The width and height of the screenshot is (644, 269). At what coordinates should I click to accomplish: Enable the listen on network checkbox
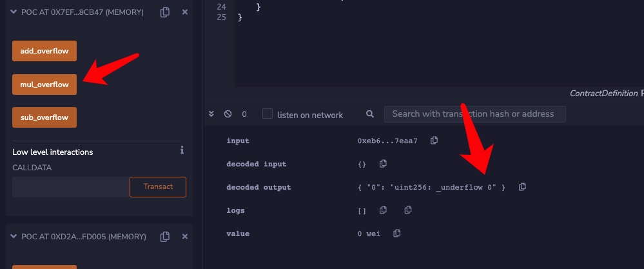(x=268, y=114)
